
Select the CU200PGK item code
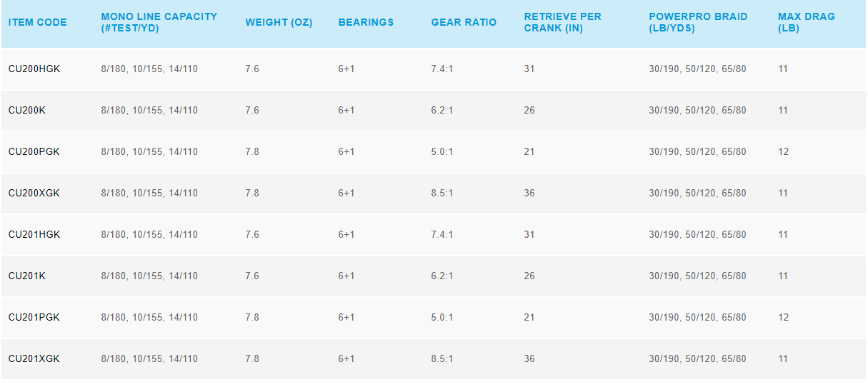coord(34,152)
